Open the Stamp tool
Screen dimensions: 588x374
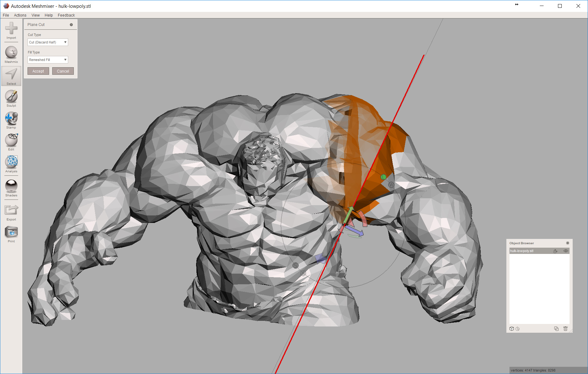click(x=11, y=120)
